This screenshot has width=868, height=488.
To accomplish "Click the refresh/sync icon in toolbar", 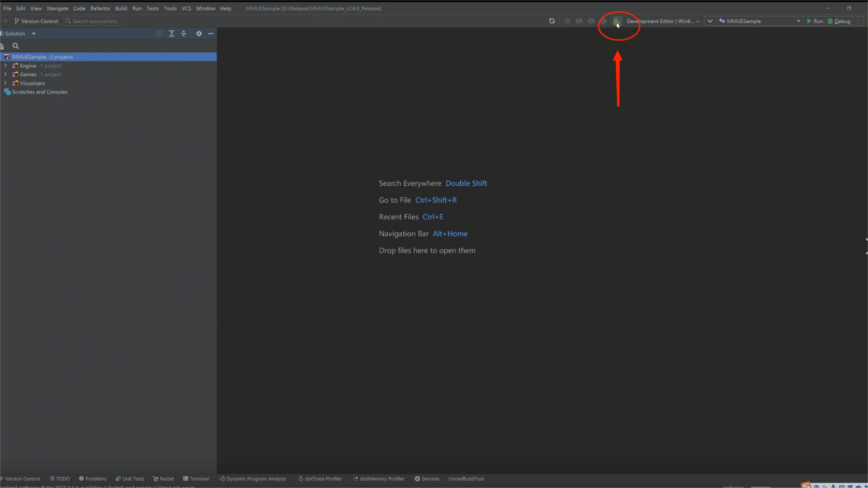I will coord(552,21).
